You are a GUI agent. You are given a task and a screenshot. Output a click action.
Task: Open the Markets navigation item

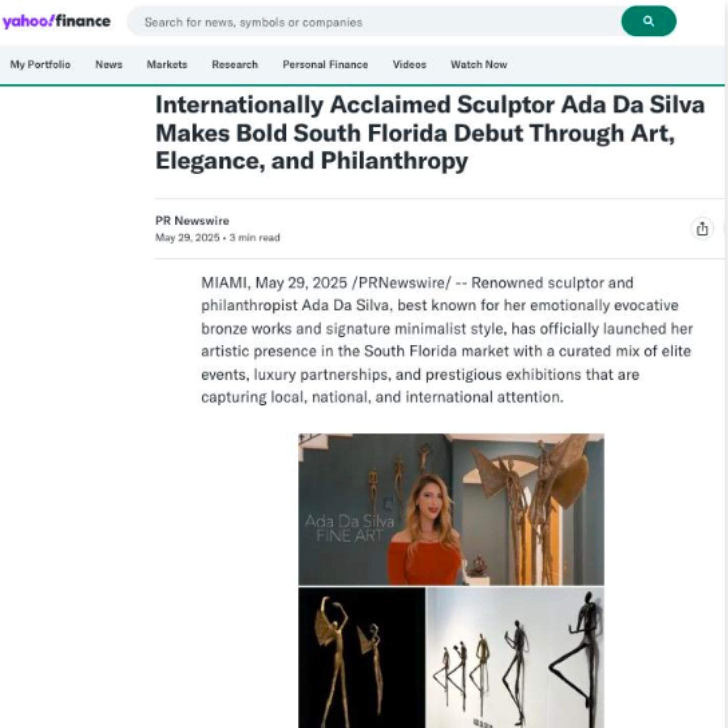coord(167,64)
